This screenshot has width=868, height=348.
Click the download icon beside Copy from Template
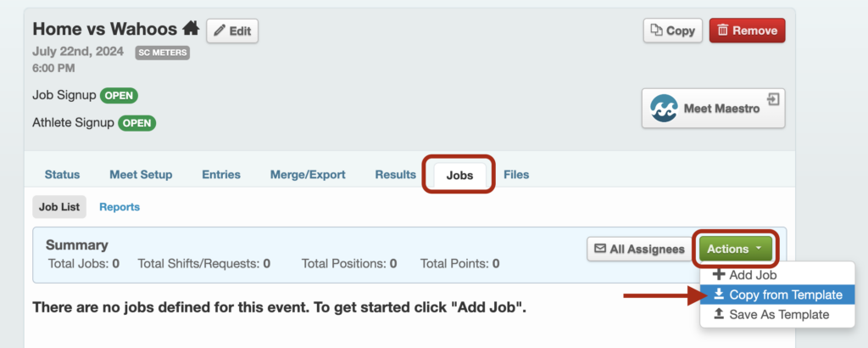click(719, 295)
